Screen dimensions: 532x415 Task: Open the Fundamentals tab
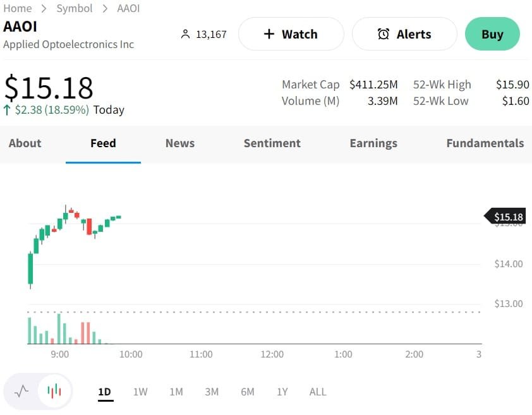(x=485, y=143)
